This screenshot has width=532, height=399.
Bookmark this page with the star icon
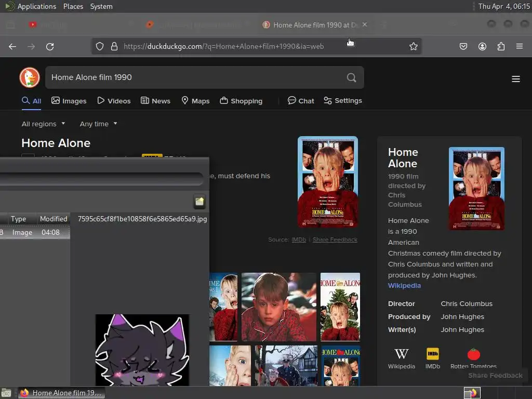click(413, 46)
